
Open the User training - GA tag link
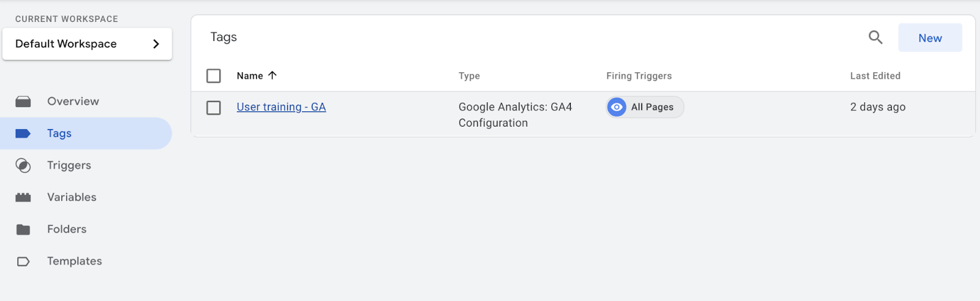point(281,107)
